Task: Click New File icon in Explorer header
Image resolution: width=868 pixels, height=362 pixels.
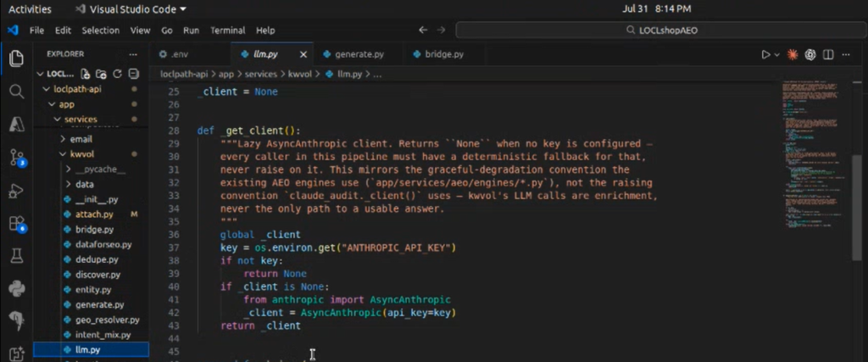Action: coord(85,74)
